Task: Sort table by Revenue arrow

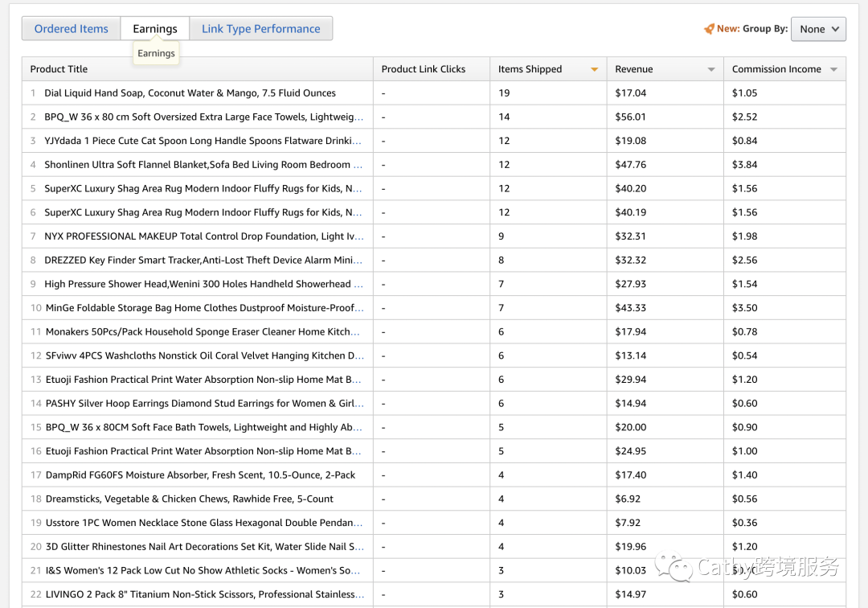Action: [x=711, y=69]
